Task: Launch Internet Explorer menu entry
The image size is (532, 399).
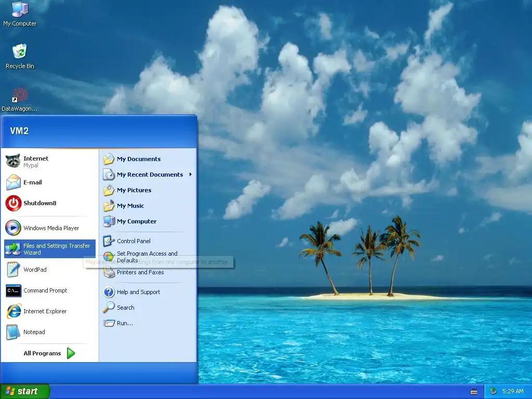Action: point(49,311)
